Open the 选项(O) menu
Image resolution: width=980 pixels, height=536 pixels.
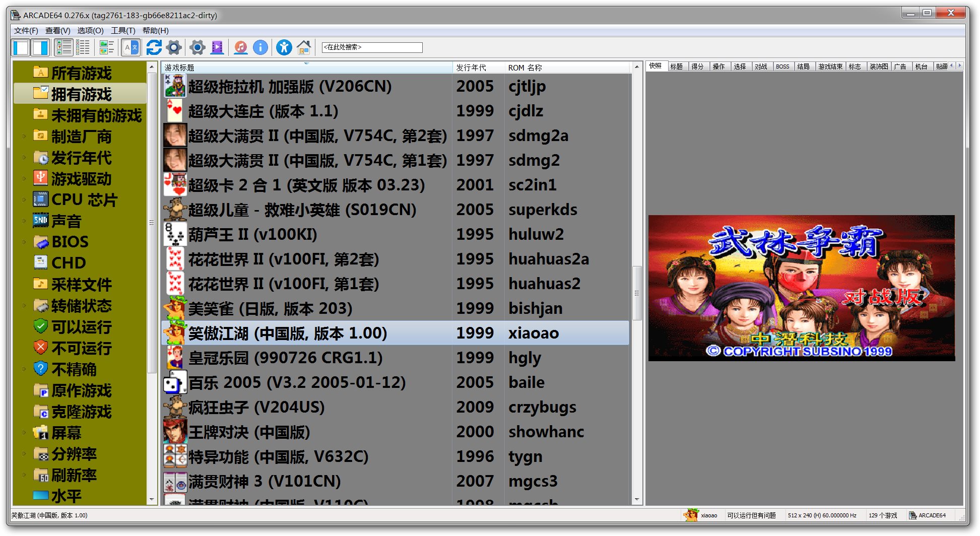[x=90, y=31]
